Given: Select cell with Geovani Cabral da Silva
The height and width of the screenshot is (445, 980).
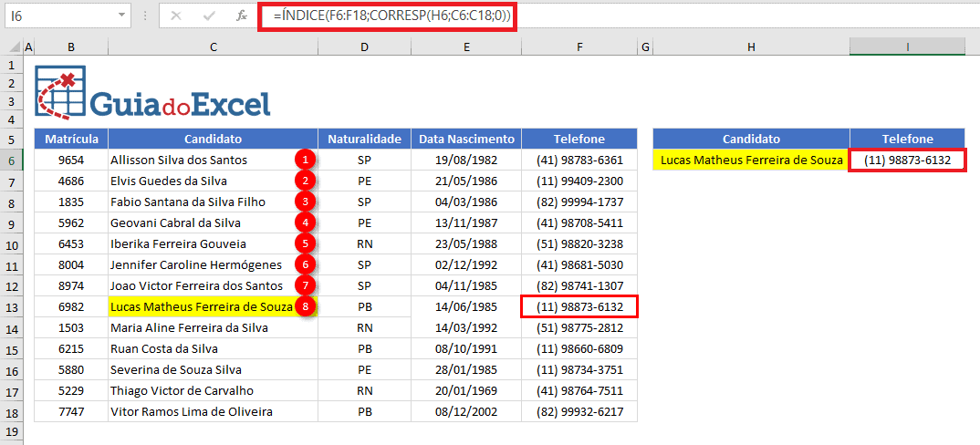Looking at the screenshot, I should pyautogui.click(x=214, y=222).
